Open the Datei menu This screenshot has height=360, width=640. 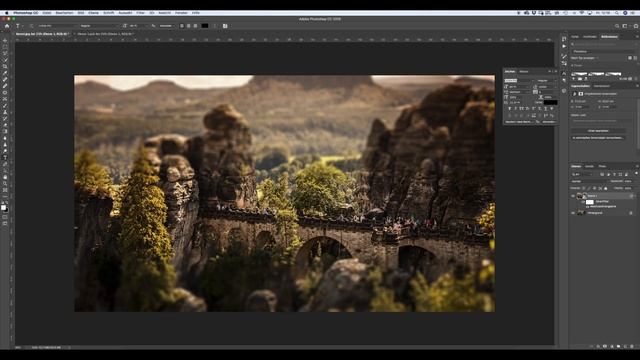(47, 13)
